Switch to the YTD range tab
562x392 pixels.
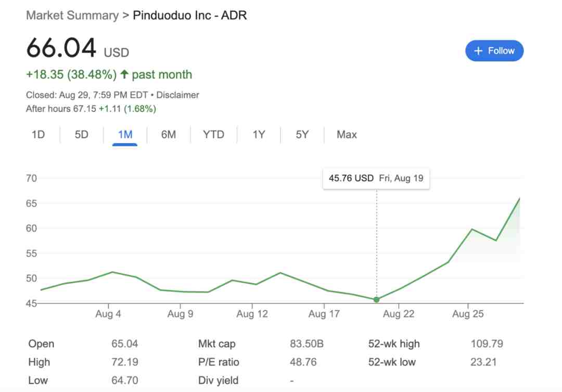point(213,134)
